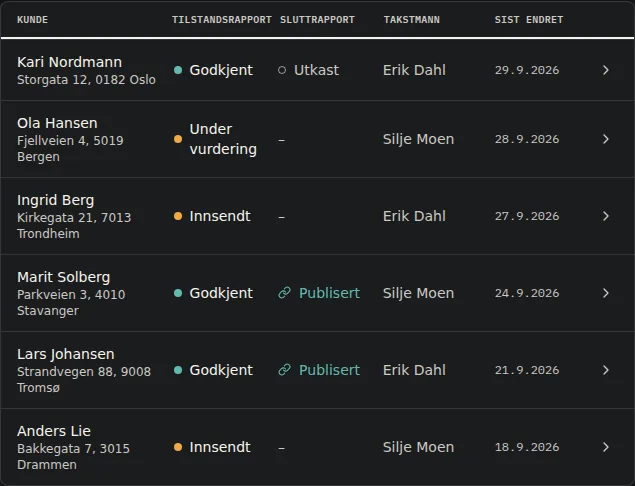The height and width of the screenshot is (486, 635).
Task: Sort by Tilstandsrapport column header
Action: click(222, 19)
